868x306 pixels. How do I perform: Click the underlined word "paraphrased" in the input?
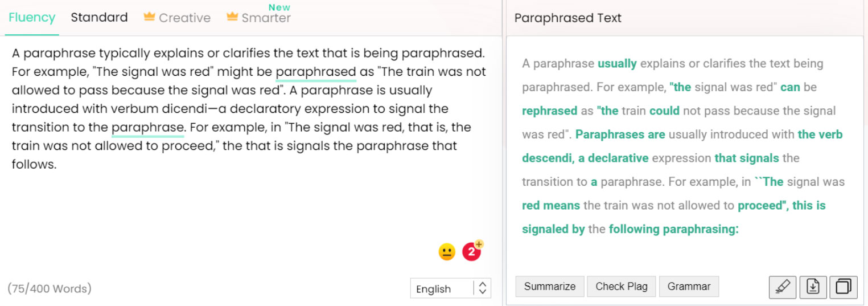[x=316, y=72]
